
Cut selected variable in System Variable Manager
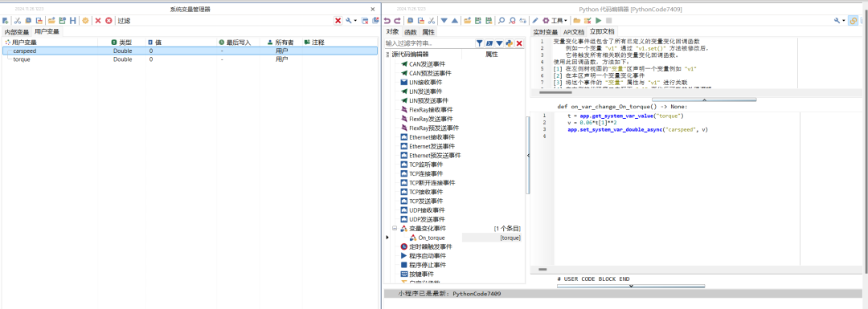pyautogui.click(x=17, y=20)
